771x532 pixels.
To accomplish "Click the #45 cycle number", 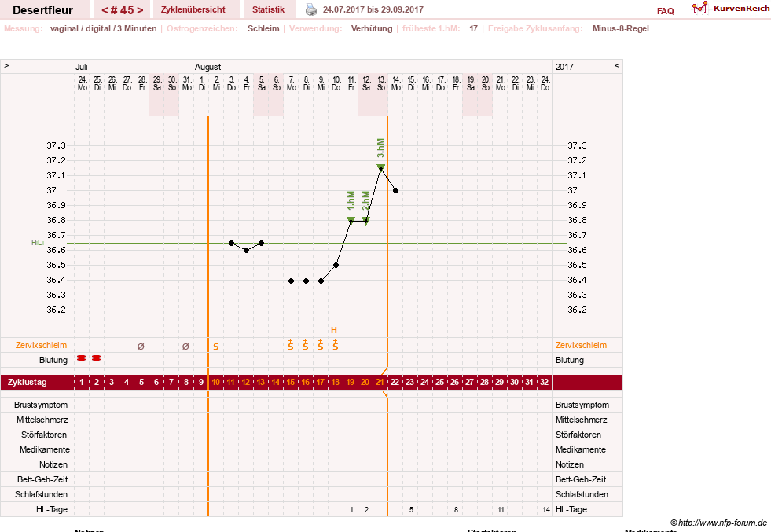I will click(122, 10).
